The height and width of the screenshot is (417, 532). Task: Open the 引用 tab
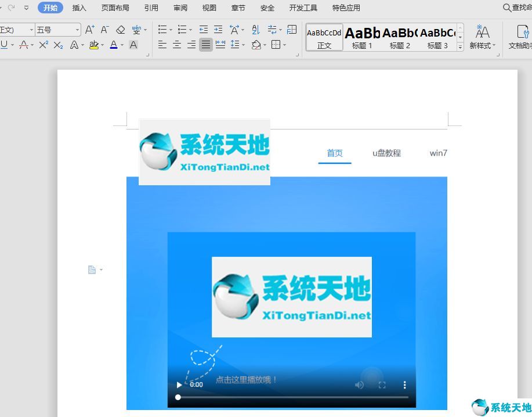151,8
